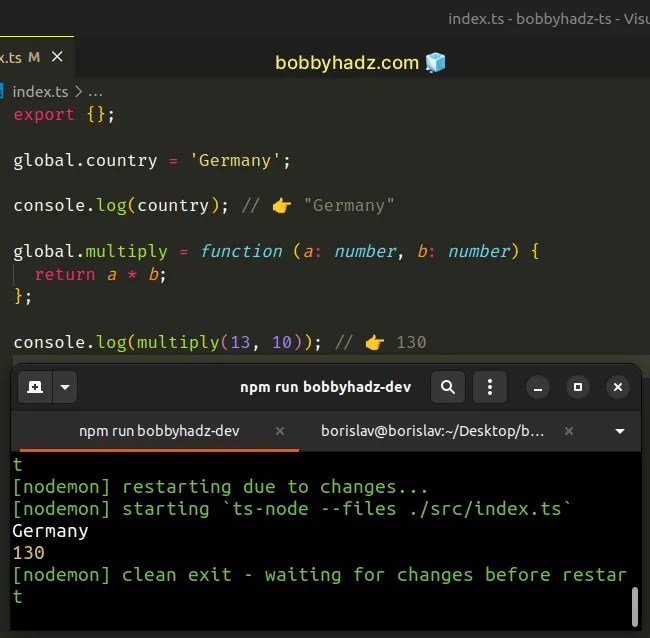
Task: Open the terminal three-dot menu
Action: 490,387
